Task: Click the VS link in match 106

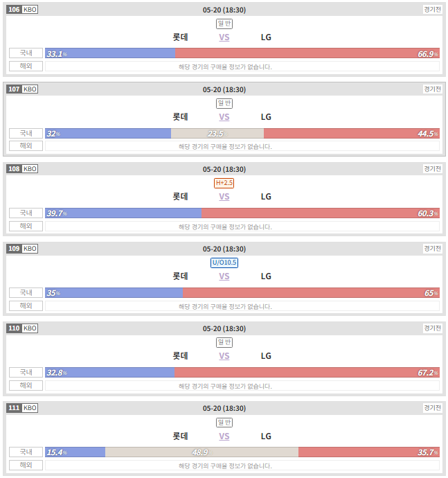Action: (x=224, y=37)
